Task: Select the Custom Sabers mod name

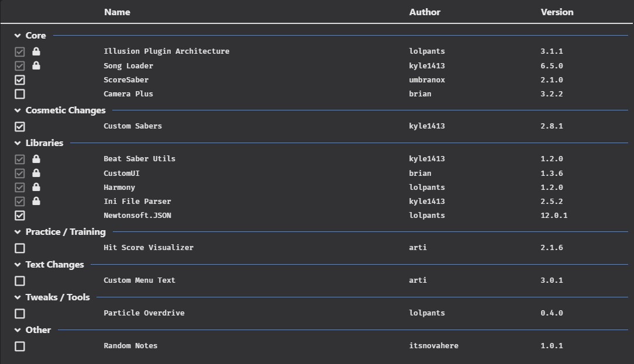Action: click(x=133, y=126)
